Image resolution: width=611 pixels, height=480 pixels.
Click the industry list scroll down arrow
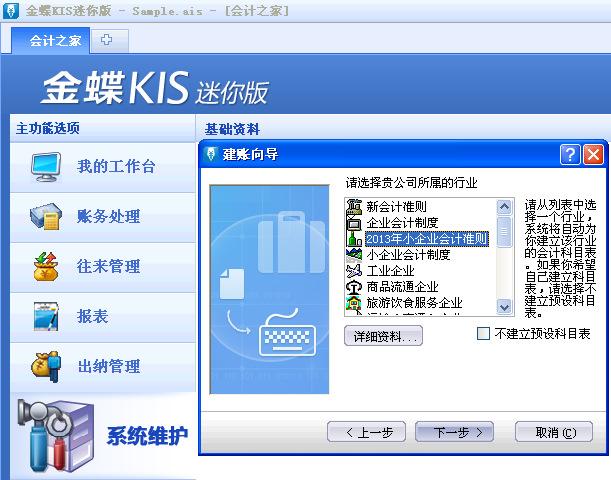pyautogui.click(x=504, y=307)
